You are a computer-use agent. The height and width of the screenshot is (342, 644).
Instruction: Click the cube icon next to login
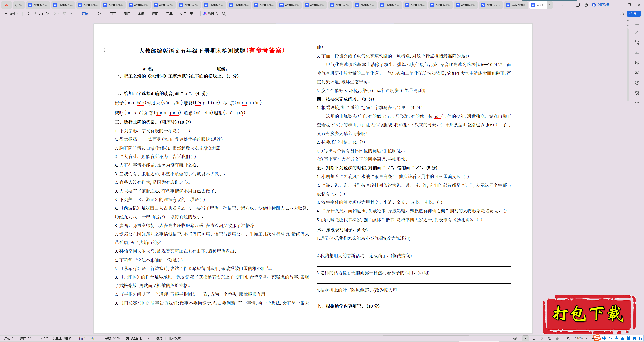point(586,5)
